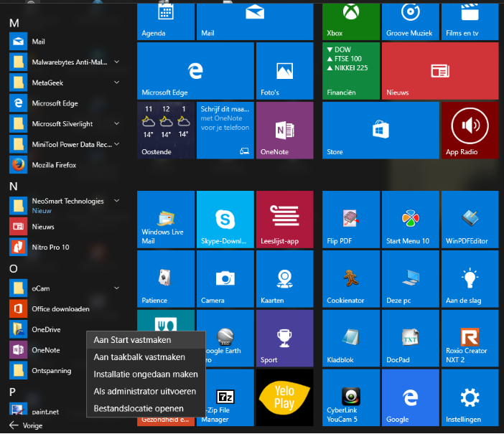Expand the oCam folder
Viewport: 504px width, 434px height.
click(x=116, y=288)
